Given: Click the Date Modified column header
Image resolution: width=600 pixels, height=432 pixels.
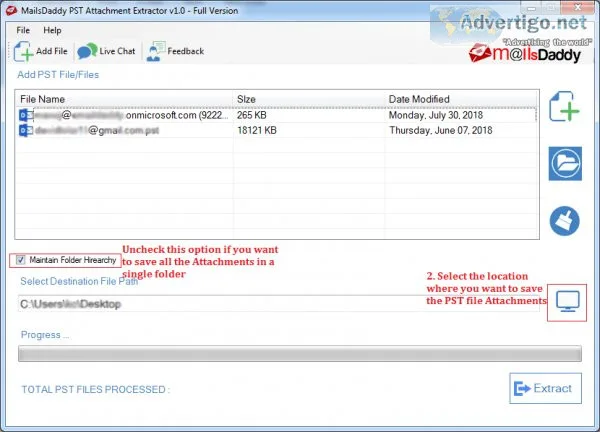Looking at the screenshot, I should pos(461,99).
